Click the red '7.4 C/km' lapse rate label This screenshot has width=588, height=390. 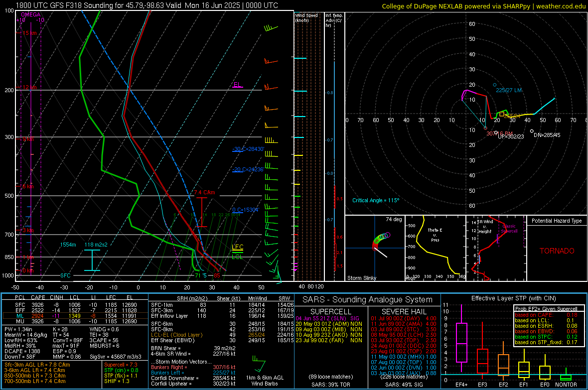coord(204,192)
